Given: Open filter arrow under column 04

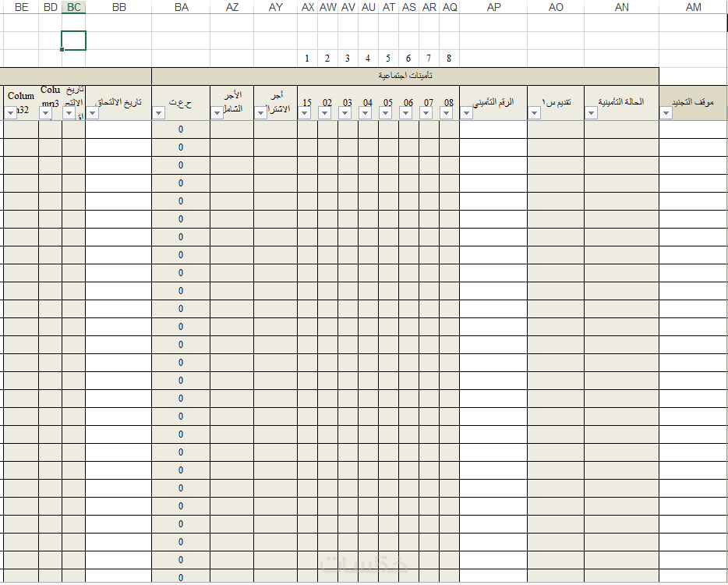Looking at the screenshot, I should 365,112.
